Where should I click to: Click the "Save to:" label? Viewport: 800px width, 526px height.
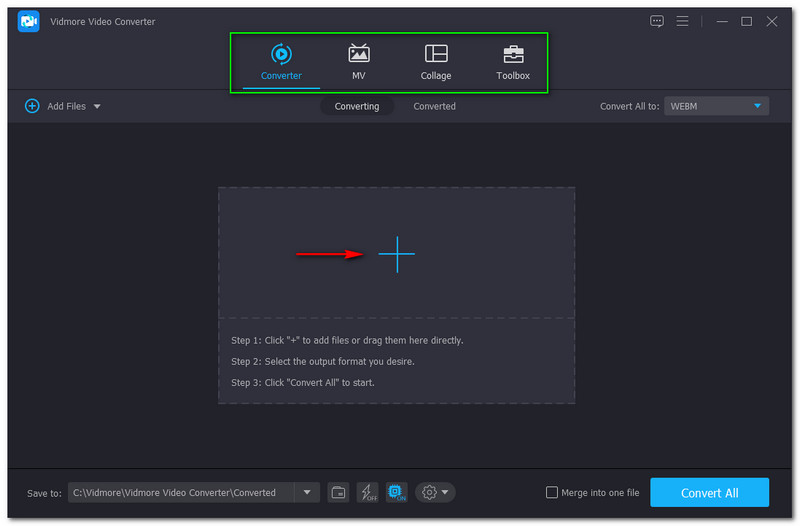point(44,493)
